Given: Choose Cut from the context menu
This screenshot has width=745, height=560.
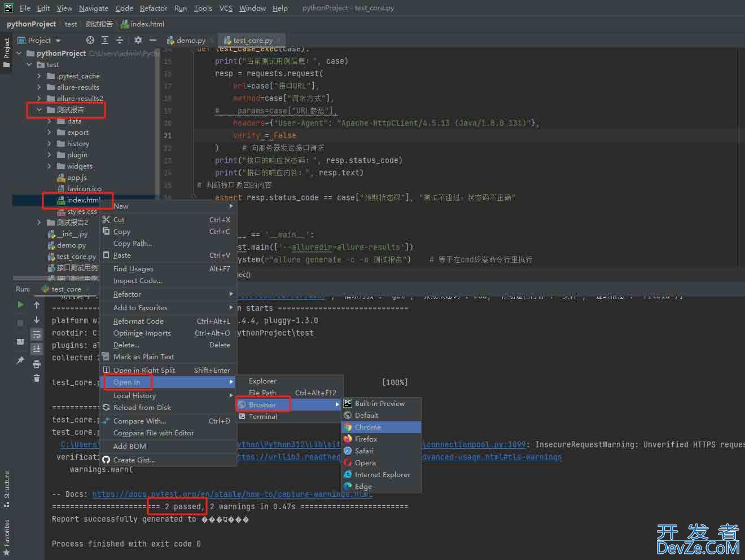Looking at the screenshot, I should (167, 220).
